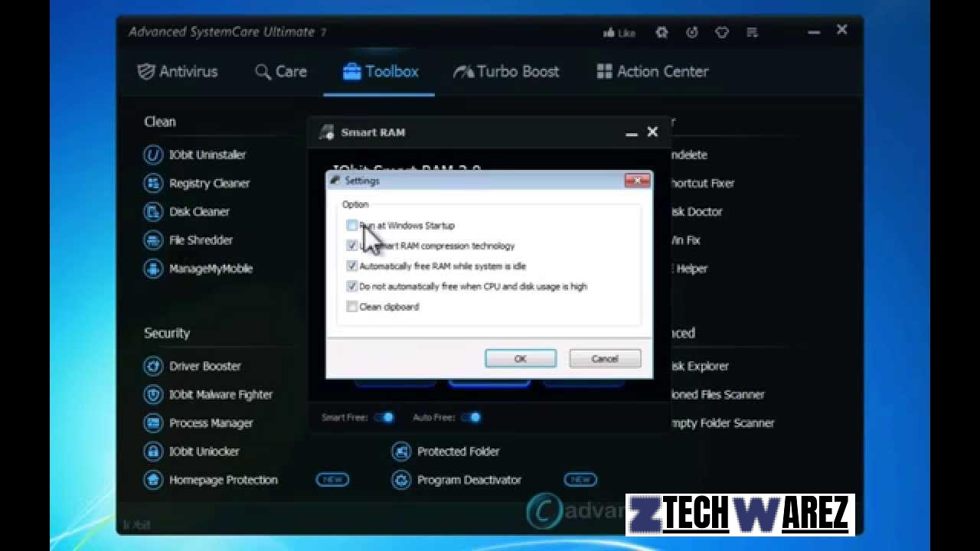Screen dimensions: 980x551
Task: Click the IE Helper entry
Action: coord(689,268)
